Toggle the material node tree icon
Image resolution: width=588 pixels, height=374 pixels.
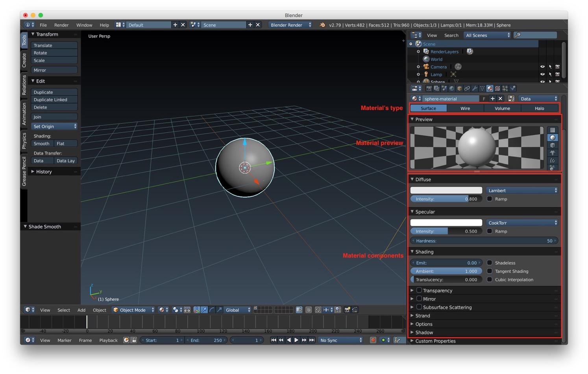(x=511, y=99)
